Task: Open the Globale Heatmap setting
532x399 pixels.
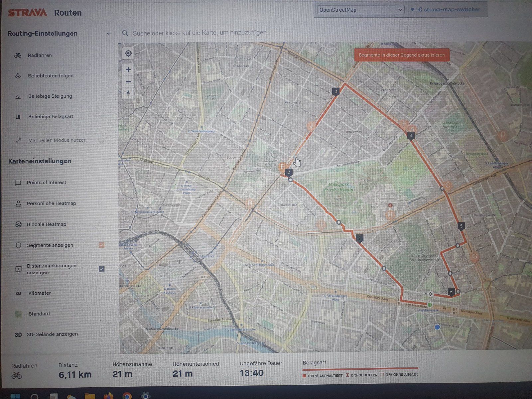Action: (47, 224)
